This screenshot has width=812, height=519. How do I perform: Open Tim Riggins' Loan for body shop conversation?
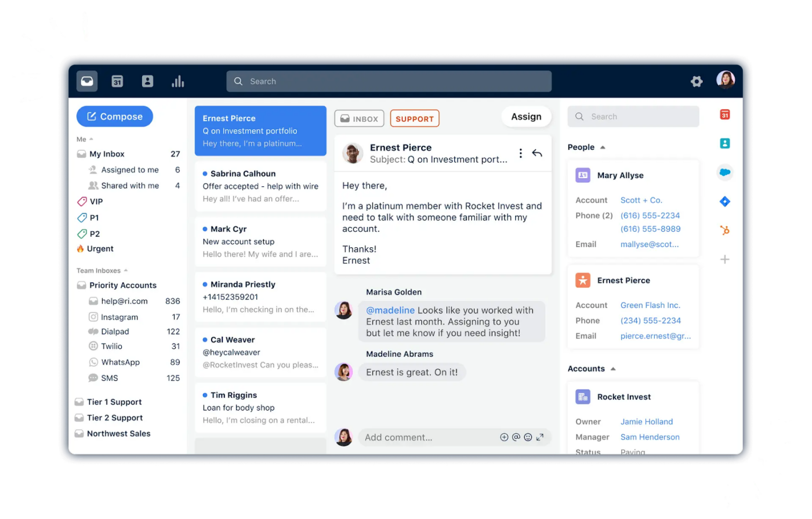[260, 408]
